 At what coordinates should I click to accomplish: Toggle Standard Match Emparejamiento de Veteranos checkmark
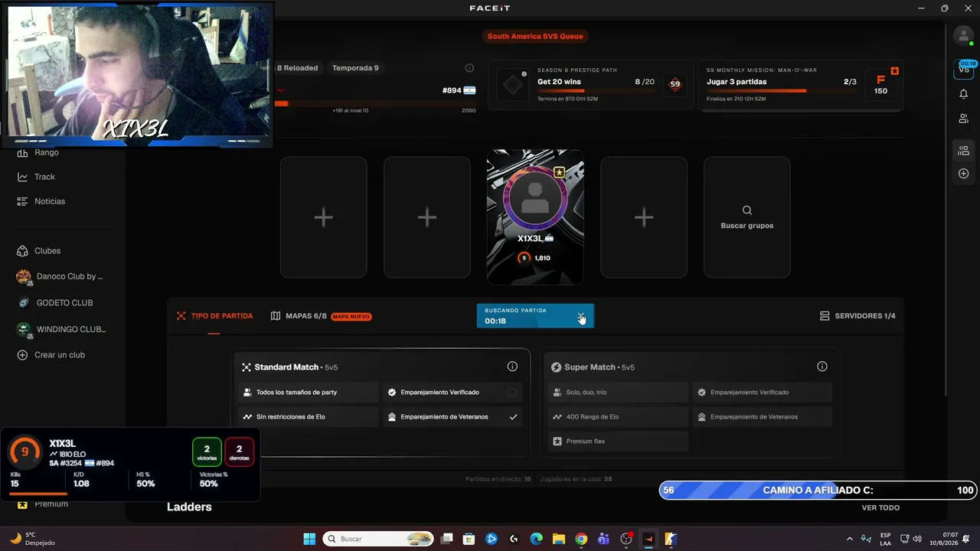513,417
